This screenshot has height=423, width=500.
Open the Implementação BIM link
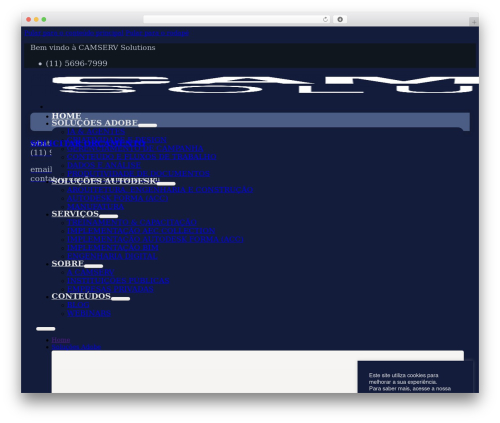113,248
